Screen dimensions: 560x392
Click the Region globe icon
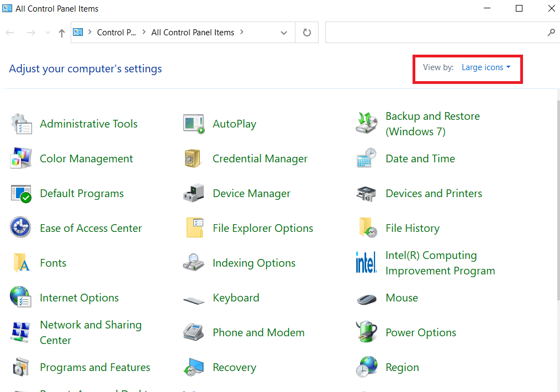click(x=367, y=367)
